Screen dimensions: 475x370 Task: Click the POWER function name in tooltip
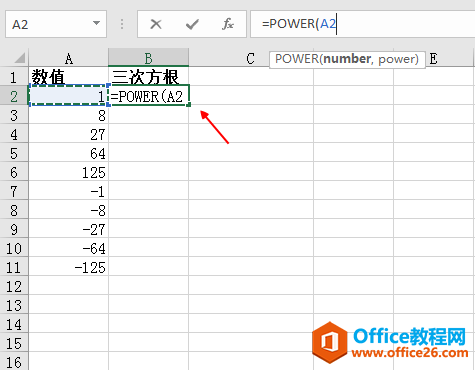[x=297, y=59]
